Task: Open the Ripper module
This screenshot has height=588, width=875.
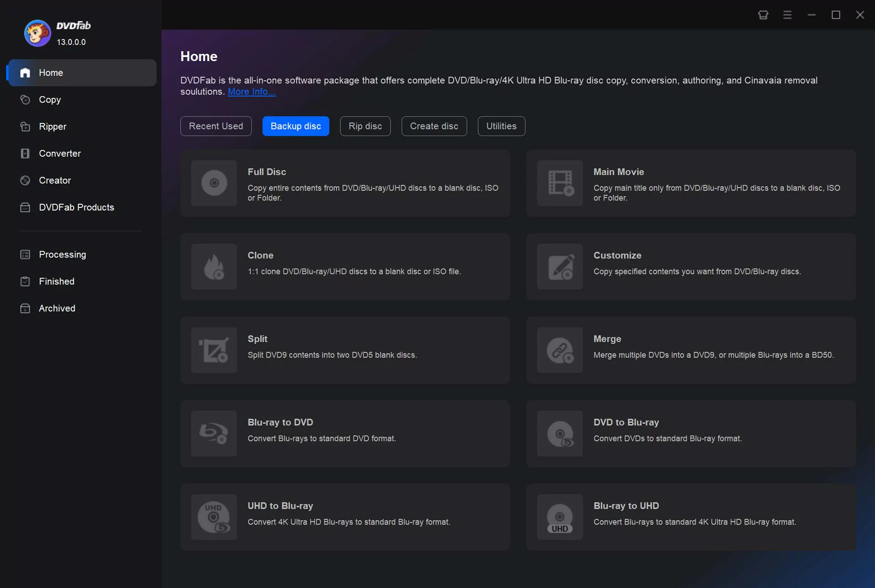Action: coord(52,127)
